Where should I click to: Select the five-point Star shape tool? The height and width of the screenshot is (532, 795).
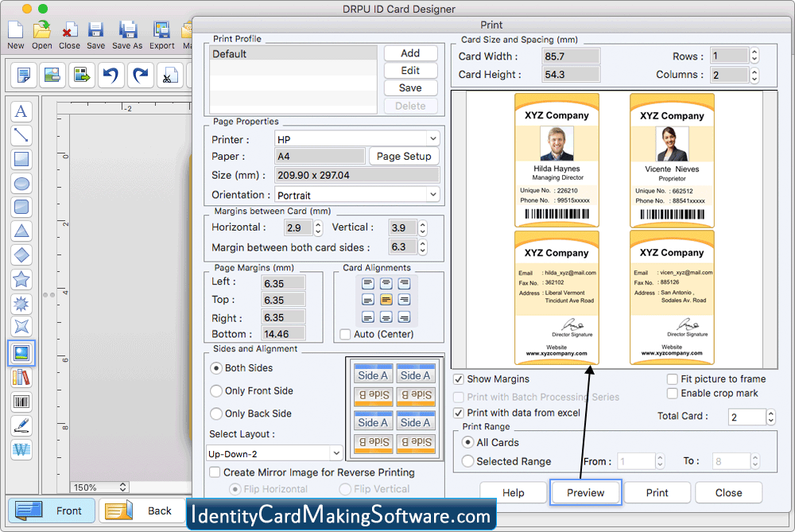pyautogui.click(x=21, y=279)
